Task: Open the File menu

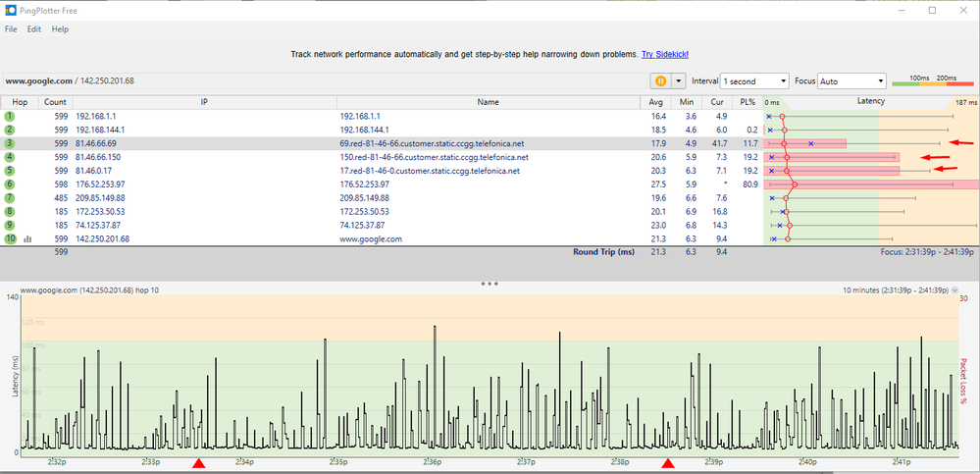Action: [x=11, y=29]
